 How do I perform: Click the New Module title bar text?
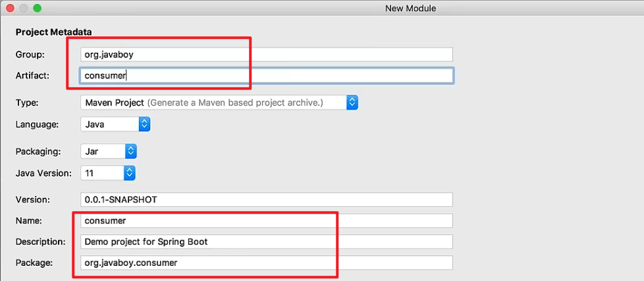click(410, 8)
